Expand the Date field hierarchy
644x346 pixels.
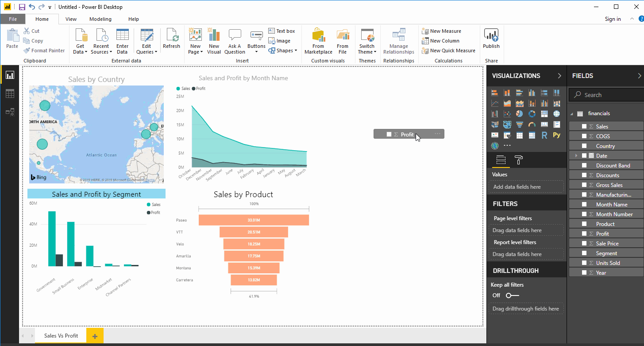(x=576, y=156)
